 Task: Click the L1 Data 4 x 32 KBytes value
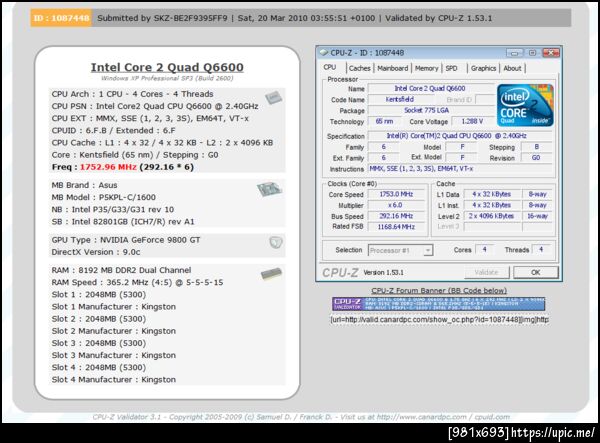point(492,194)
